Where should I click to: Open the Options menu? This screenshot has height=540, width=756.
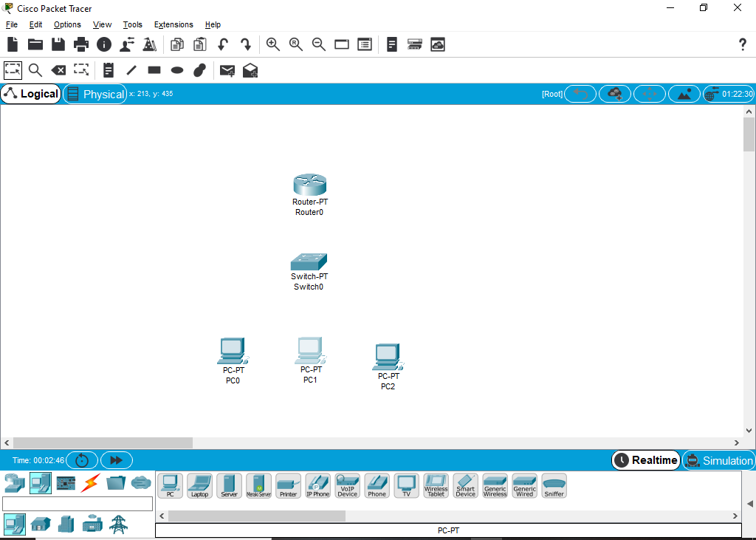click(x=67, y=24)
